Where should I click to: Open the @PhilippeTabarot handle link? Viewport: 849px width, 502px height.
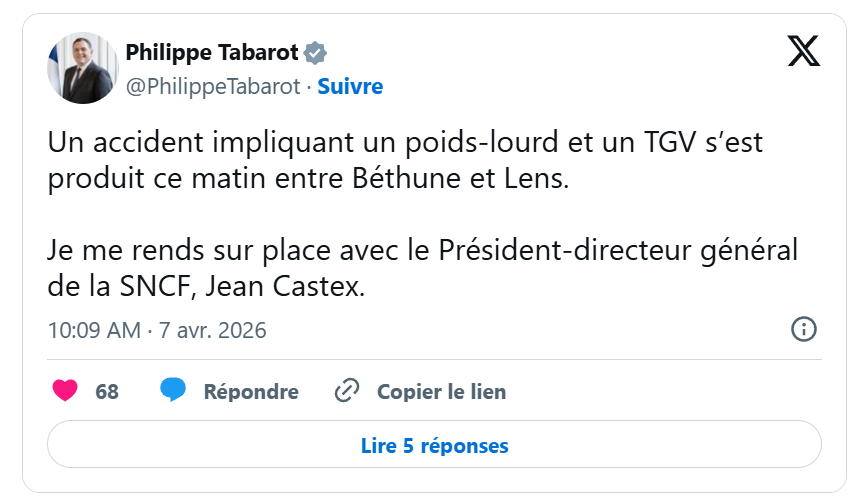pyautogui.click(x=213, y=86)
